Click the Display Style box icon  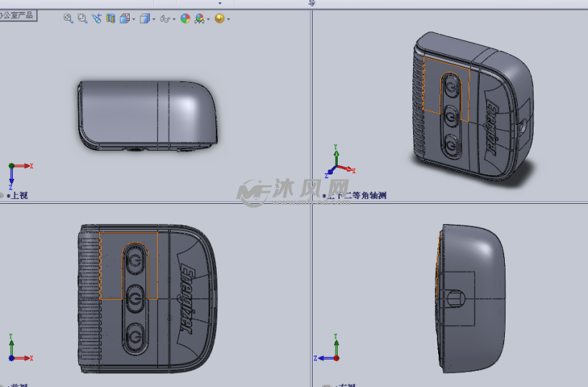pos(144,19)
